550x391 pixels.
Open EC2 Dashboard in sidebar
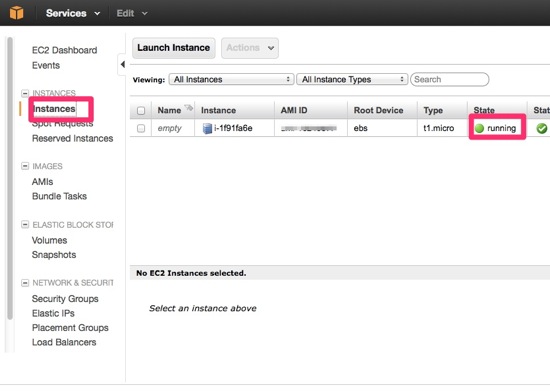65,50
